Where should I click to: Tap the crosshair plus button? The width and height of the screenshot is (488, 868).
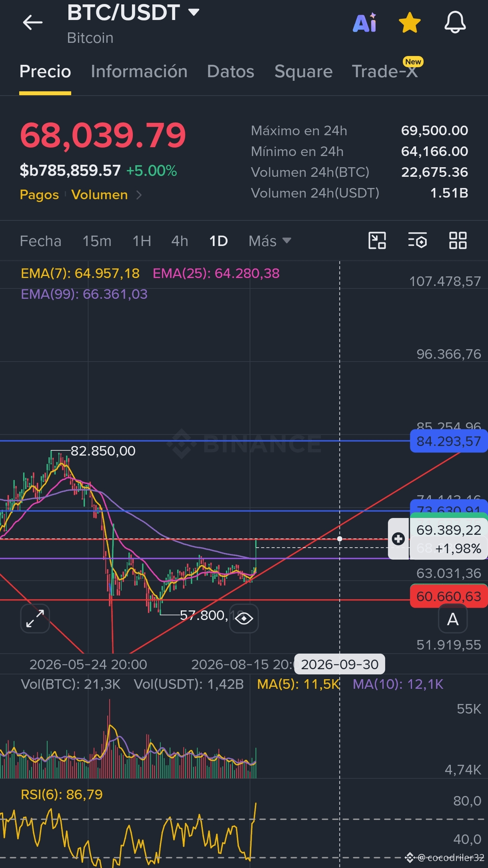click(398, 539)
